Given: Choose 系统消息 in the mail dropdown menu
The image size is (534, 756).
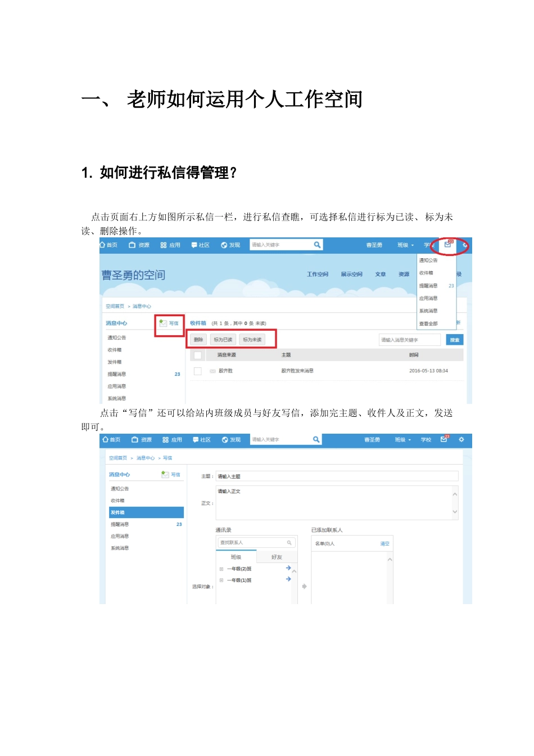Looking at the screenshot, I should (428, 311).
